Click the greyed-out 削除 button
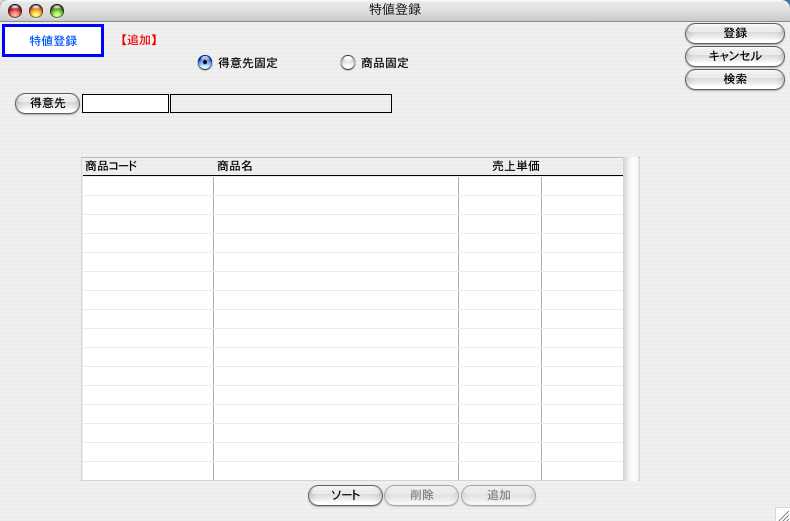Image resolution: width=790 pixels, height=521 pixels. [x=422, y=495]
